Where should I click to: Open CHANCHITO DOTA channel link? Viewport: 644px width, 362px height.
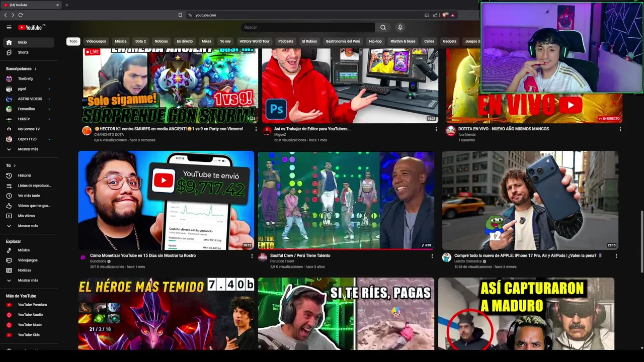click(109, 135)
